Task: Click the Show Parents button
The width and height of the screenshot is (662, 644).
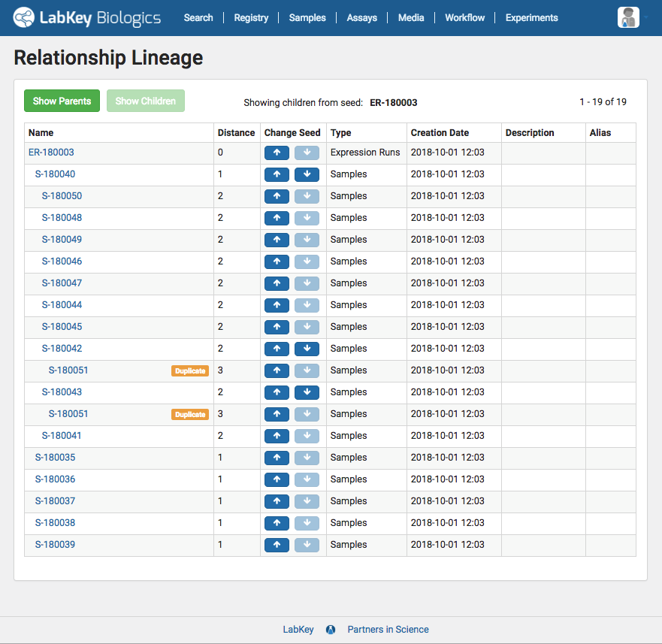Action: click(62, 101)
